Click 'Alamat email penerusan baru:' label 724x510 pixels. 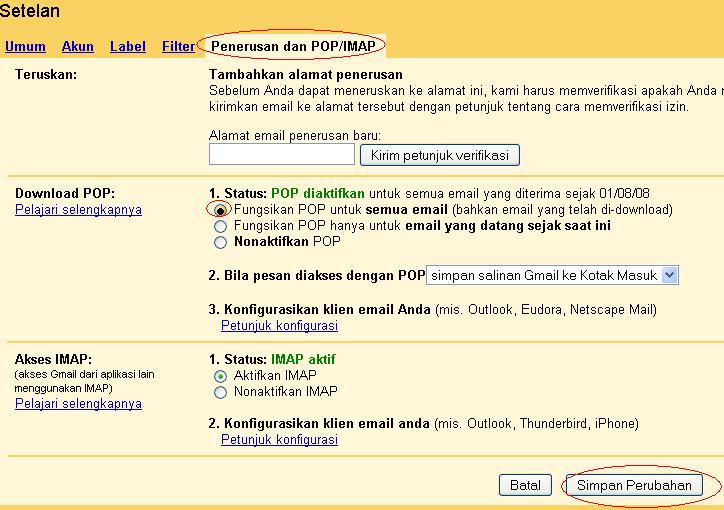point(295,135)
